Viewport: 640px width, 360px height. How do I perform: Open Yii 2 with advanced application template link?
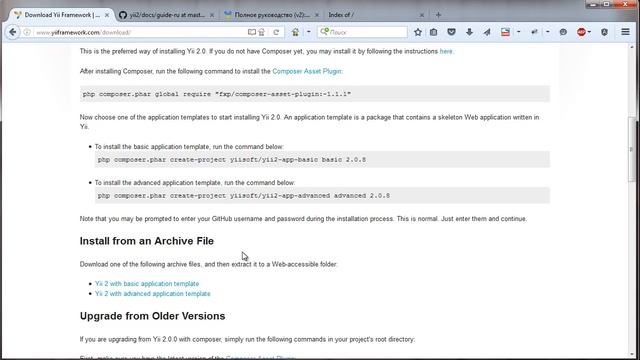[153, 293]
